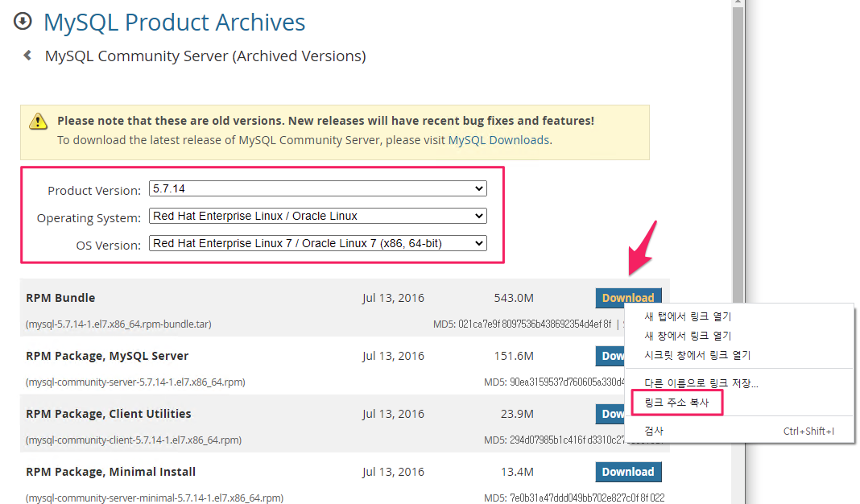Download the RPM Package, Client Utilities
Image resolution: width=860 pixels, height=504 pixels.
tap(610, 414)
